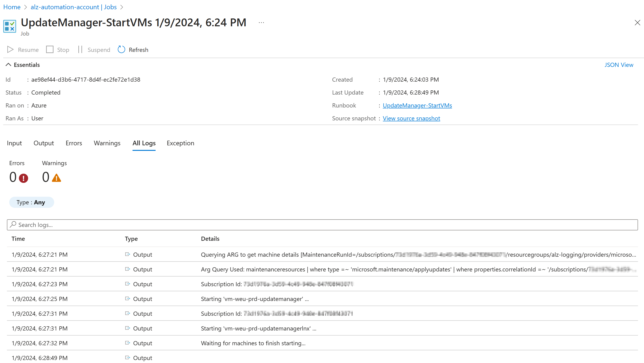Select the All Logs tab

144,143
